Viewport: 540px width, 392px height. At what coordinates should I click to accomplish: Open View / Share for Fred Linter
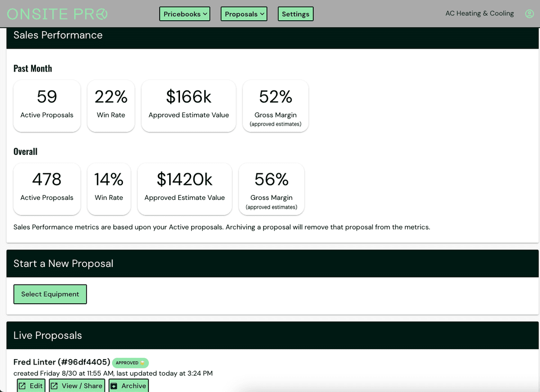point(77,386)
